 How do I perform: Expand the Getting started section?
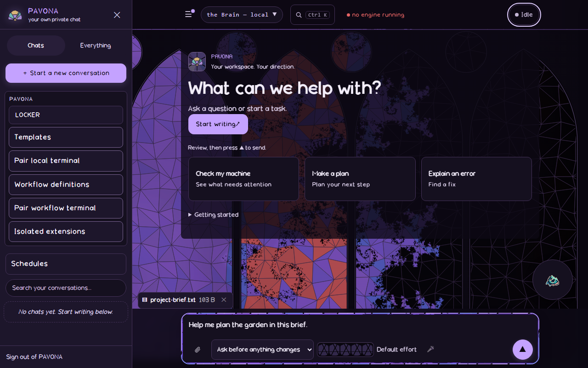(x=214, y=215)
